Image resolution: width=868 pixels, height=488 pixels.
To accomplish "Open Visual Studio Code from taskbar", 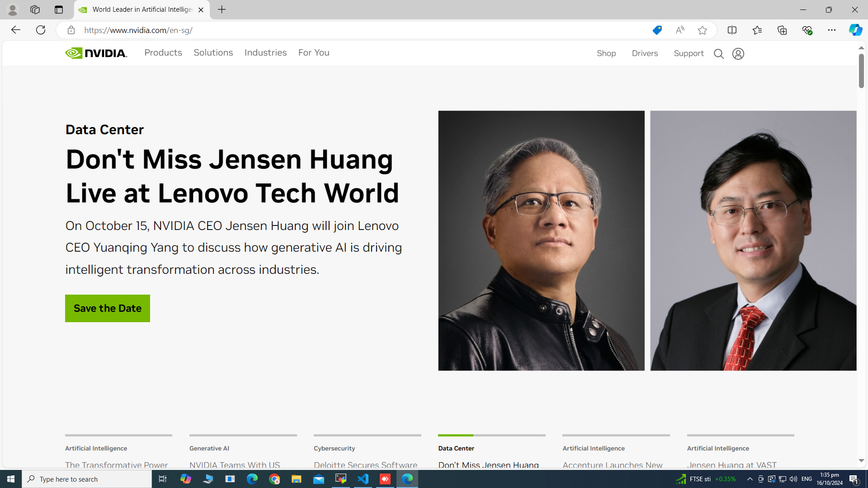I will pos(363,479).
